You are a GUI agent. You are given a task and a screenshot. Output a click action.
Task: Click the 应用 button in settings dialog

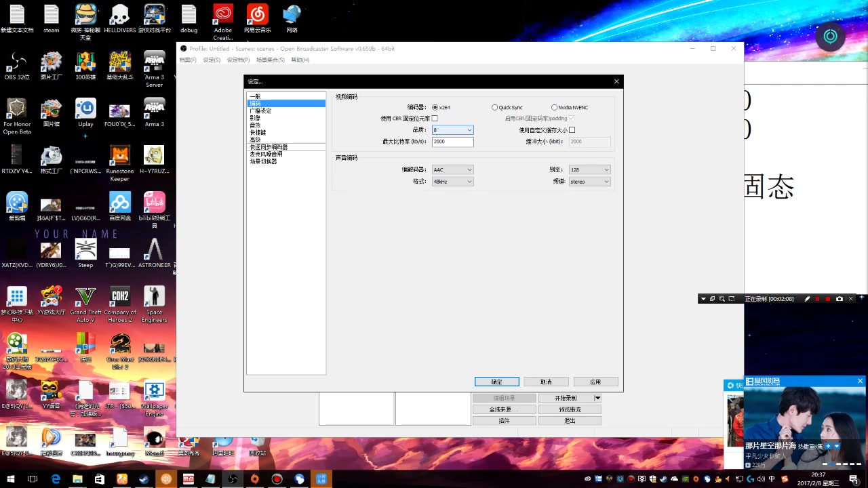pyautogui.click(x=595, y=382)
